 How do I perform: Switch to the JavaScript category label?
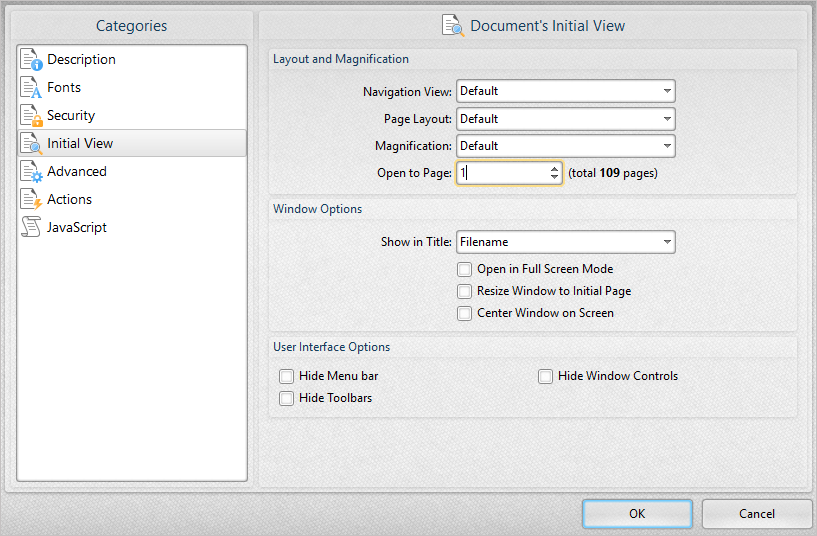(x=77, y=228)
